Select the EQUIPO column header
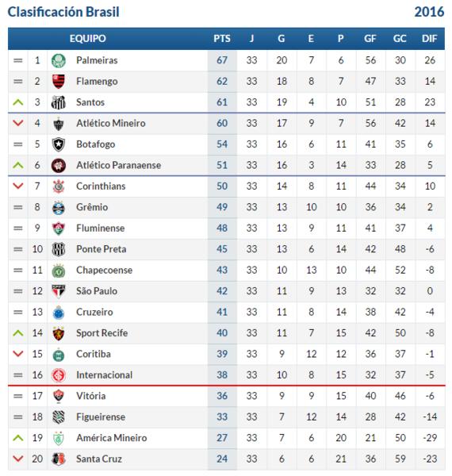The width and height of the screenshot is (452, 476). (88, 39)
